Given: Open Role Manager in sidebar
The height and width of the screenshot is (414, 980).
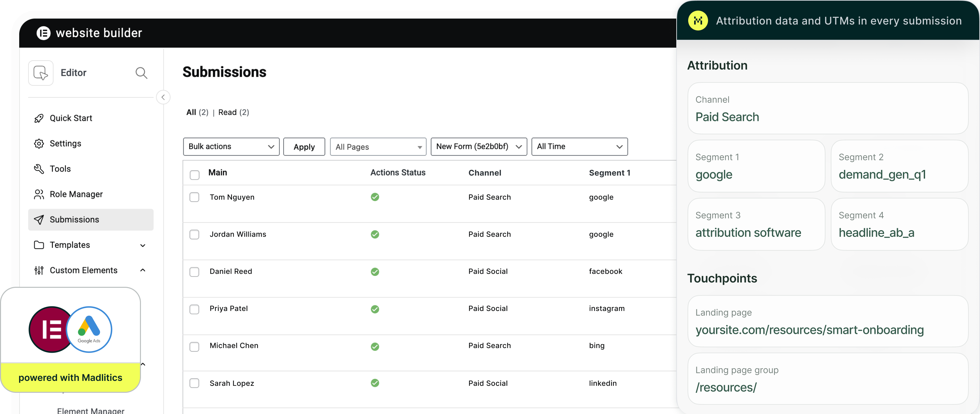Looking at the screenshot, I should (91, 194).
